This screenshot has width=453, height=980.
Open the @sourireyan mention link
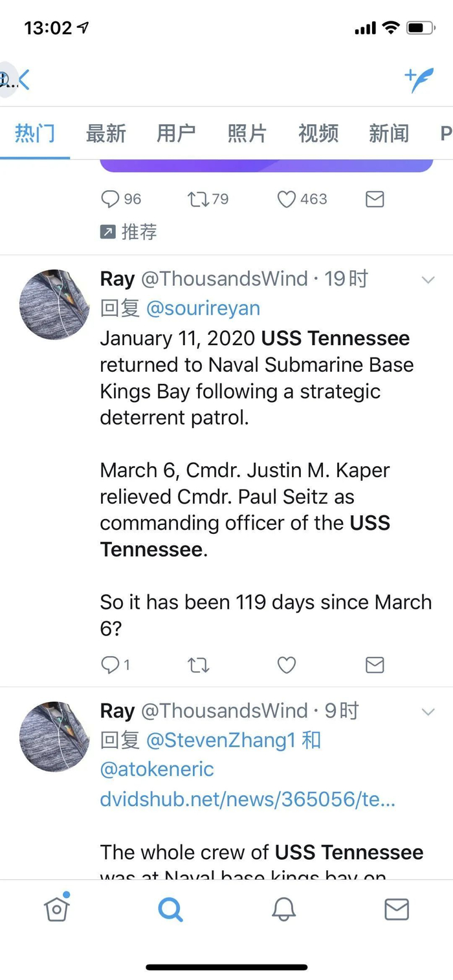click(203, 308)
